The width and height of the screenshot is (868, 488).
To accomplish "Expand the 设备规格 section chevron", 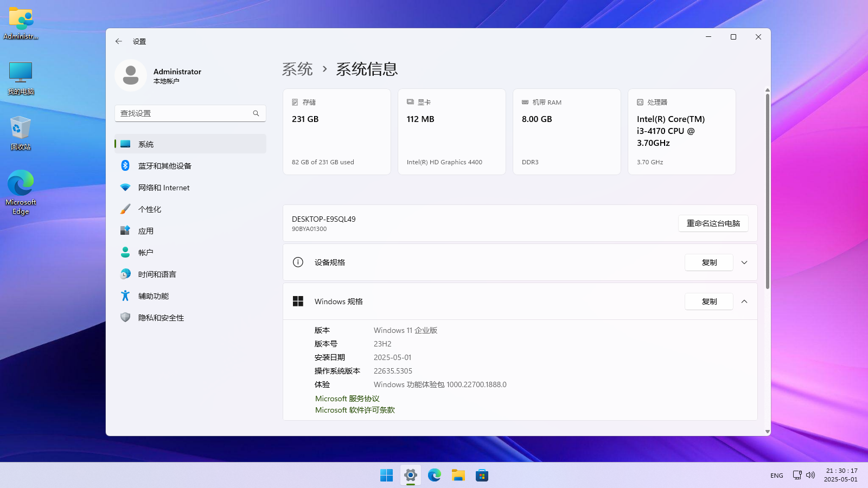I will 744,262.
